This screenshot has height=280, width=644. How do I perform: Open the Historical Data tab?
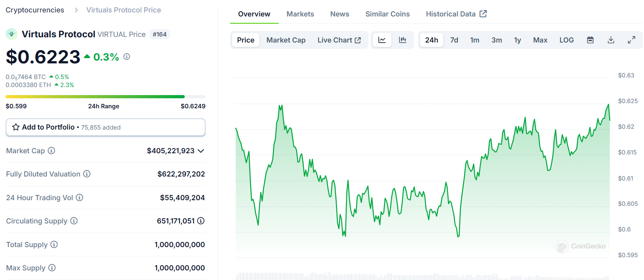point(457,14)
